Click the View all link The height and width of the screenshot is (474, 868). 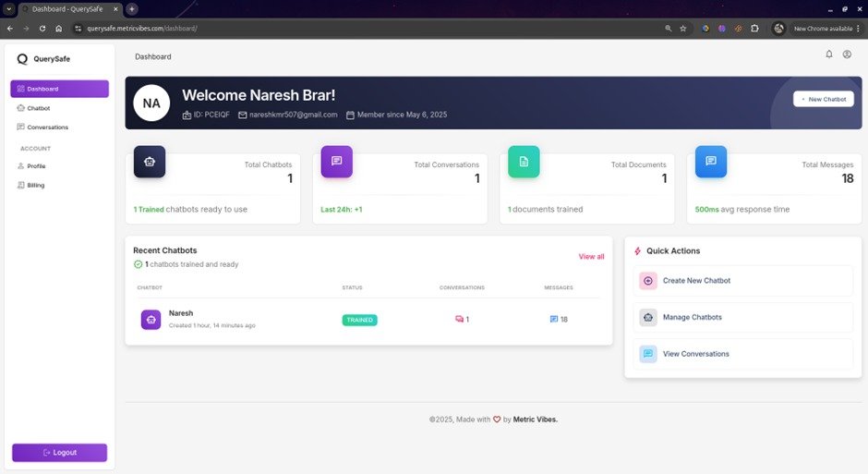pos(591,256)
